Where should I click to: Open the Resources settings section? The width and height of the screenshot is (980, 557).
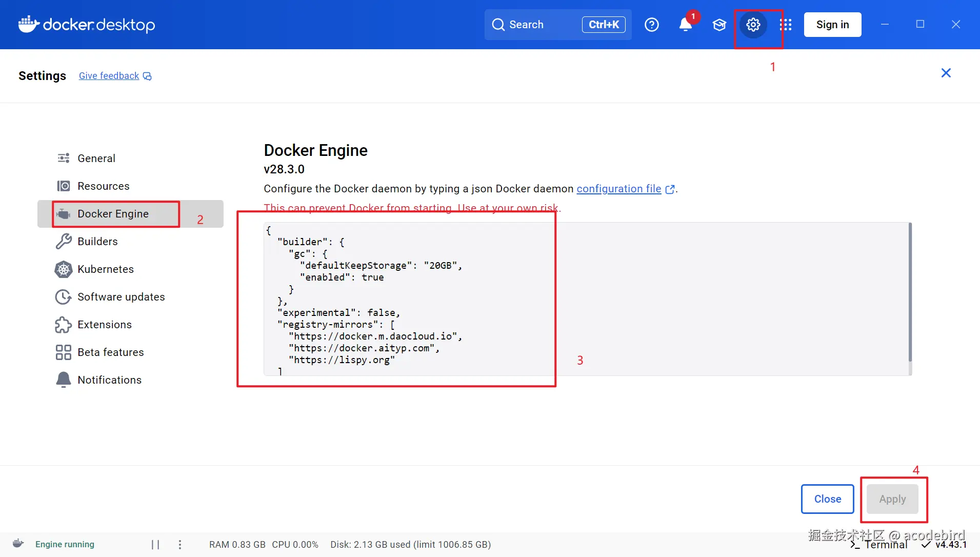[103, 186]
